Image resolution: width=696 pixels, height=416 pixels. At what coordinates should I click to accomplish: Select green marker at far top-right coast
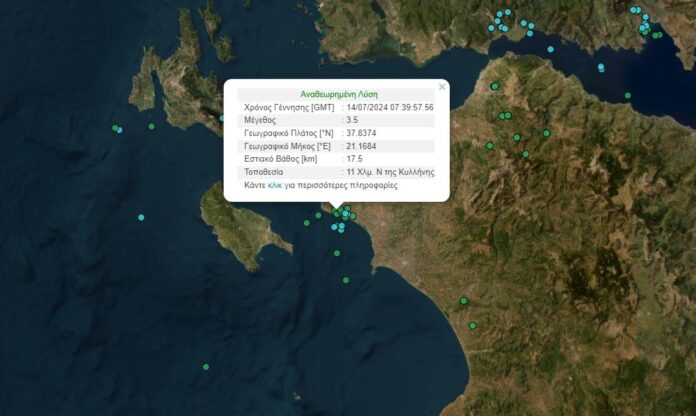click(657, 35)
